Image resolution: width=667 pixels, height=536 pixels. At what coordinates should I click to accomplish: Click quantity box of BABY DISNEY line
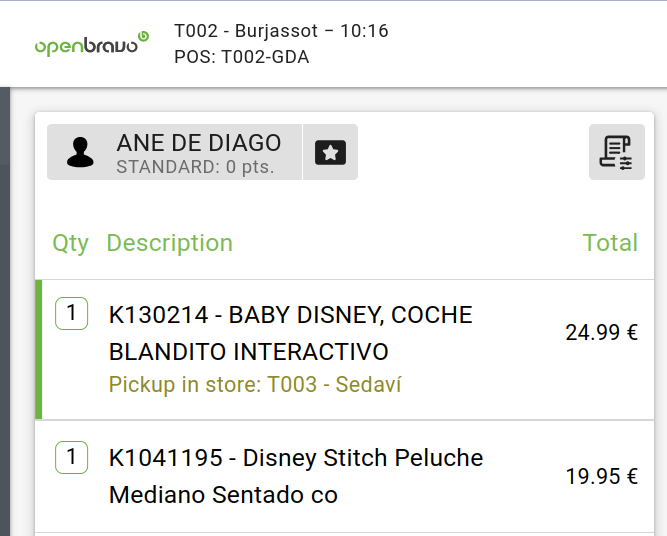point(71,314)
